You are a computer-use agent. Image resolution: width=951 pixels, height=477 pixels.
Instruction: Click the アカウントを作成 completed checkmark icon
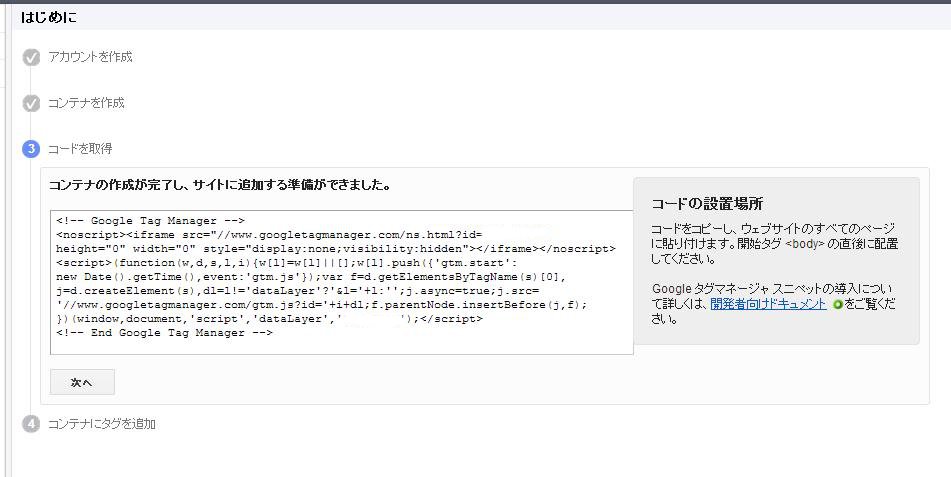(31, 58)
